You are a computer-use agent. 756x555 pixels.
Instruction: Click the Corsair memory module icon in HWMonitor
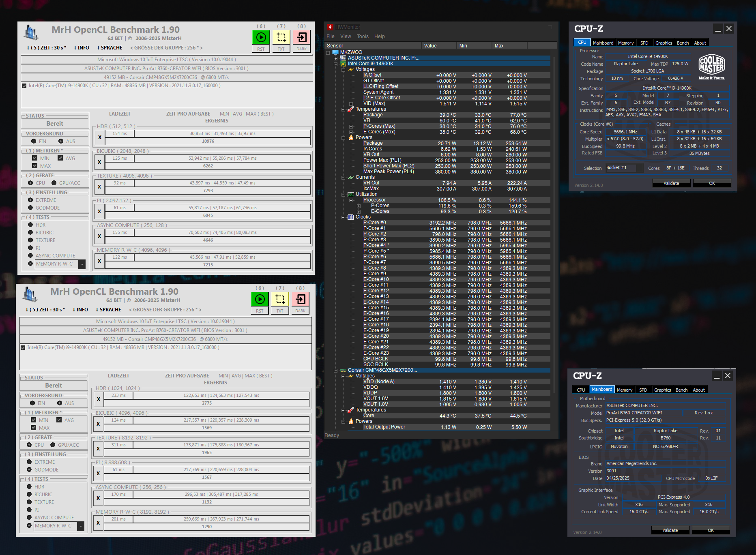[x=343, y=370]
